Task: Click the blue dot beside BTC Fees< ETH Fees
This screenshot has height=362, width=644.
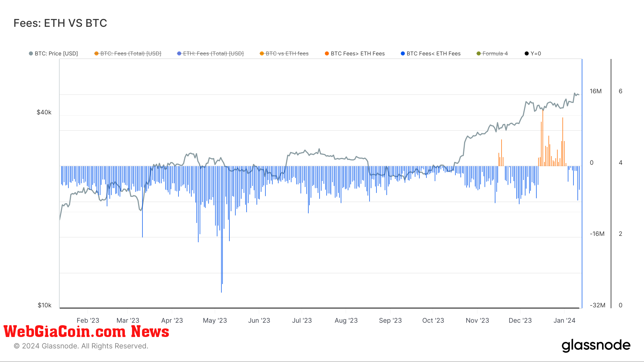Action: point(402,54)
